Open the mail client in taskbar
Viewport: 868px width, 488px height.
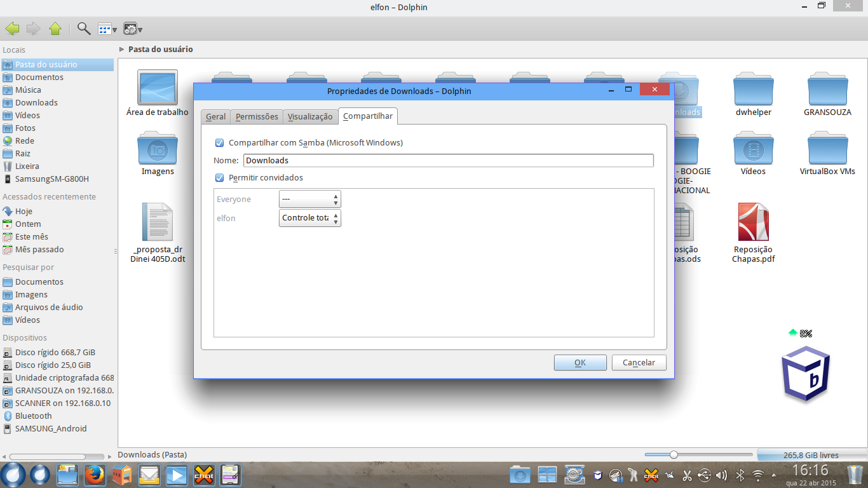coord(149,475)
